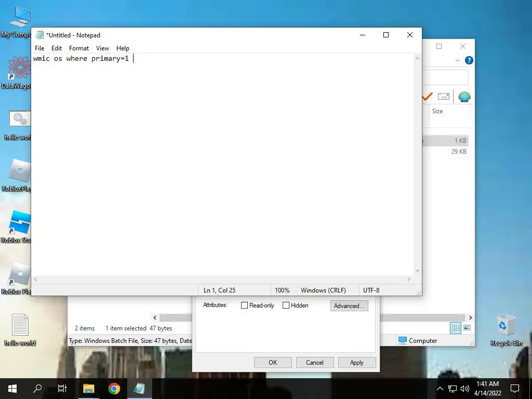
Task: Launch Google Chrome from the taskbar
Action: (x=114, y=389)
